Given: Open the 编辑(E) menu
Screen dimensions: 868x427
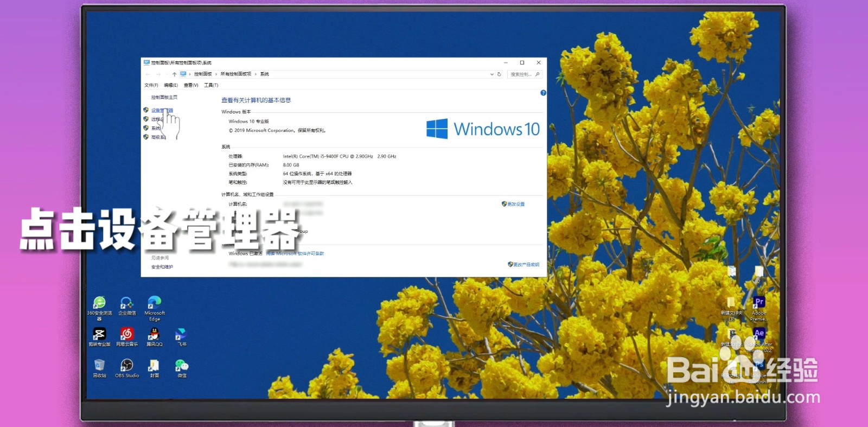Looking at the screenshot, I should coord(171,85).
